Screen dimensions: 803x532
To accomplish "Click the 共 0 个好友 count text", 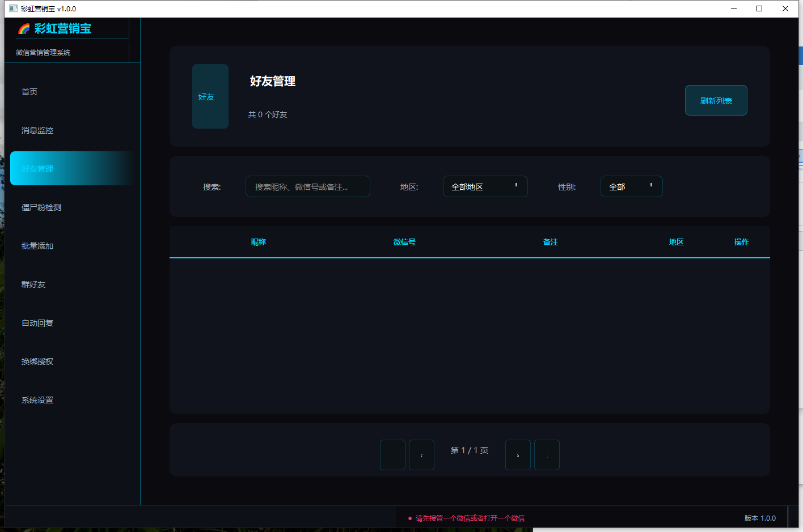I will pos(268,114).
